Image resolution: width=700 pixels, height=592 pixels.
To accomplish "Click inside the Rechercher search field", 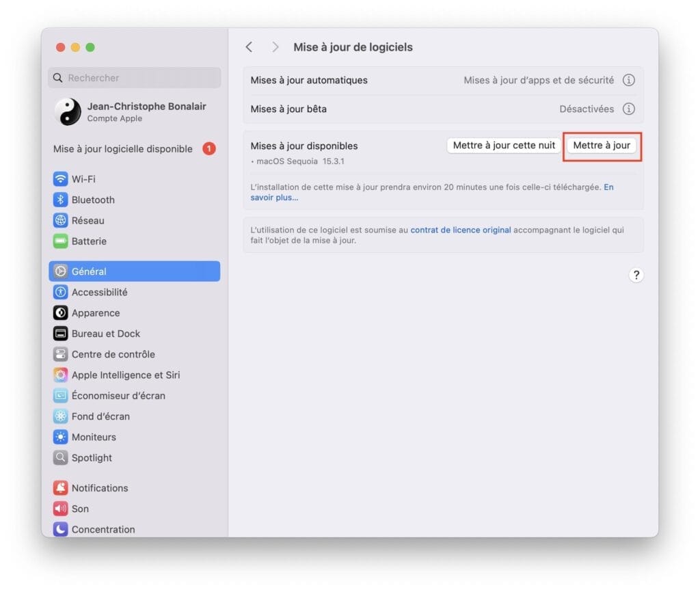I will point(134,78).
